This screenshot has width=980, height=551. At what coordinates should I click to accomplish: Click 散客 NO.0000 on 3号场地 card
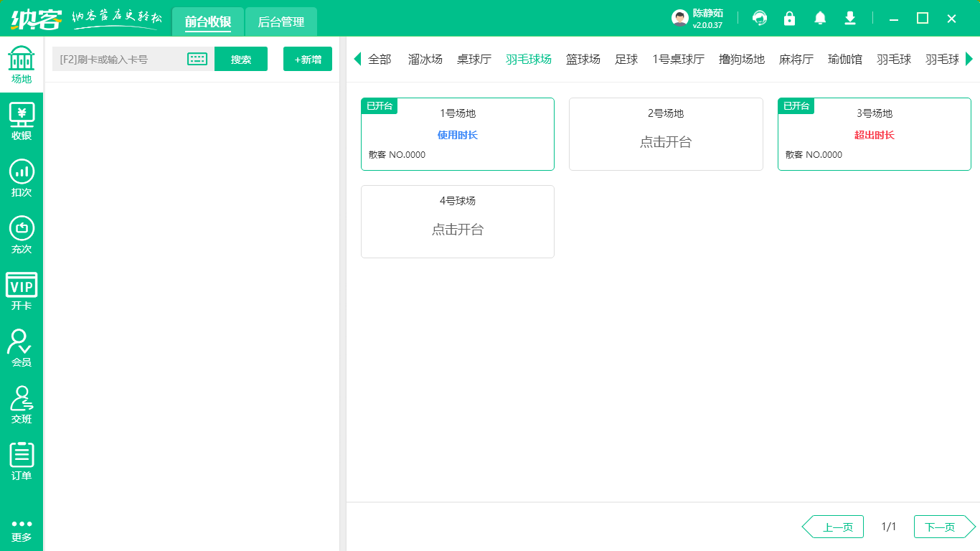(x=814, y=155)
